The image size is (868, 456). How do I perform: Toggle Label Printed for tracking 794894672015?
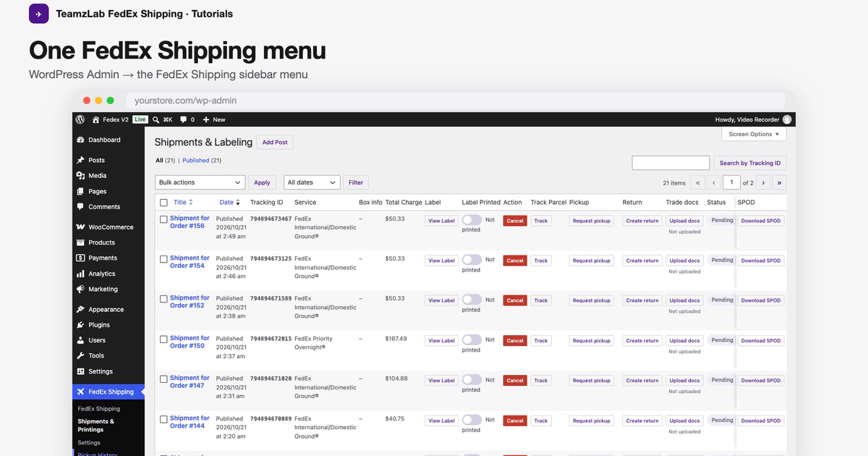472,339
